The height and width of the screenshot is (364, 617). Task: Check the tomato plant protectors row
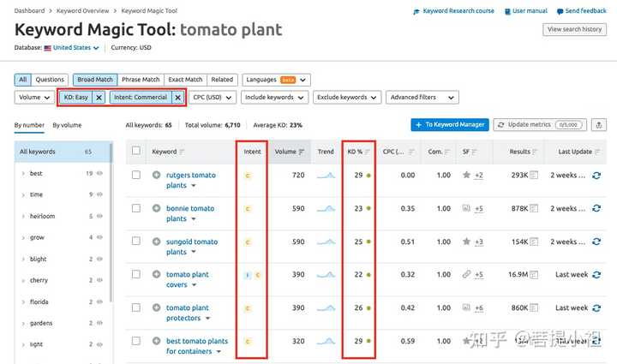click(136, 307)
